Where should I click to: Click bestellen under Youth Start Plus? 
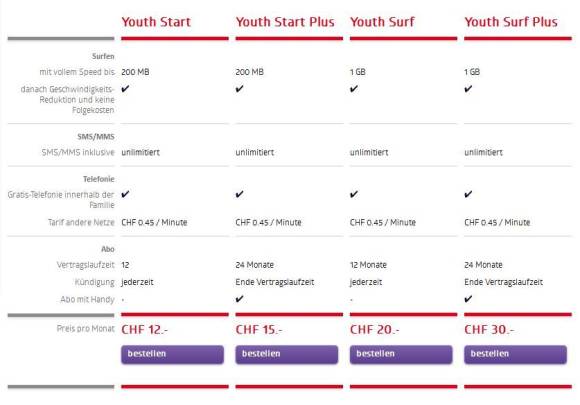click(287, 354)
